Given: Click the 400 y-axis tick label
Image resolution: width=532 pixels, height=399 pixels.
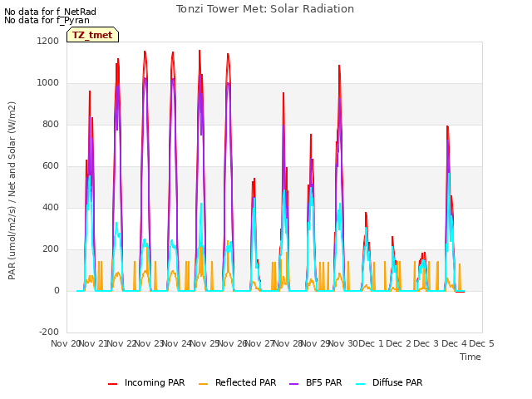Looking at the screenshot, I should [x=51, y=207].
